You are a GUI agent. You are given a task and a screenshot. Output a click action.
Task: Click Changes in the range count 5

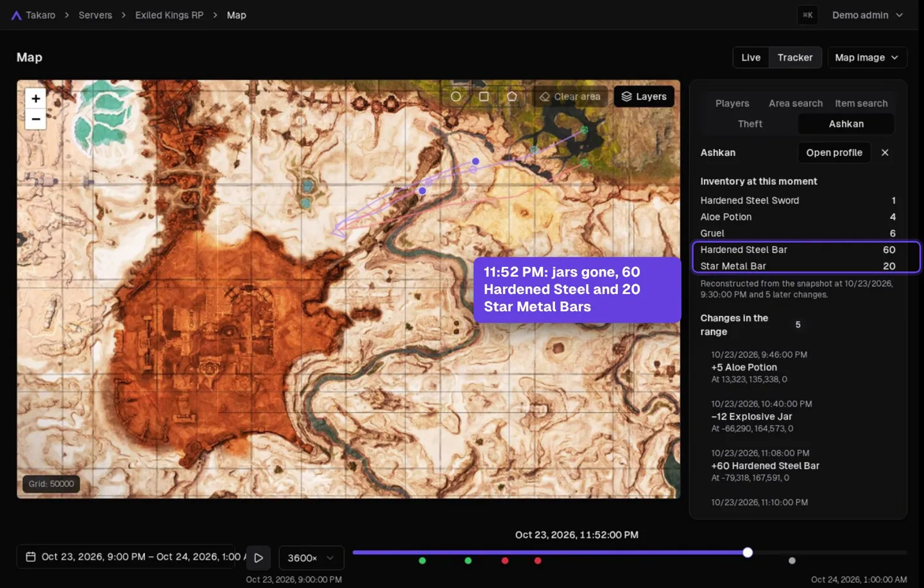pos(798,325)
